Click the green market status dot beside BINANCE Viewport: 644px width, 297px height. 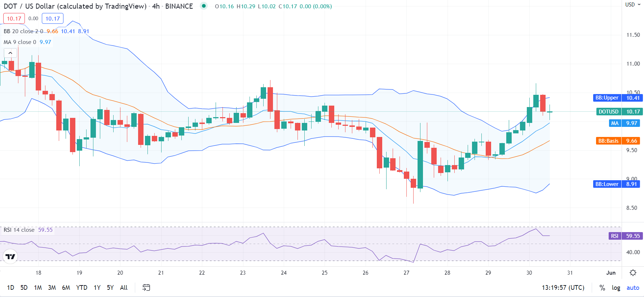[x=204, y=6]
